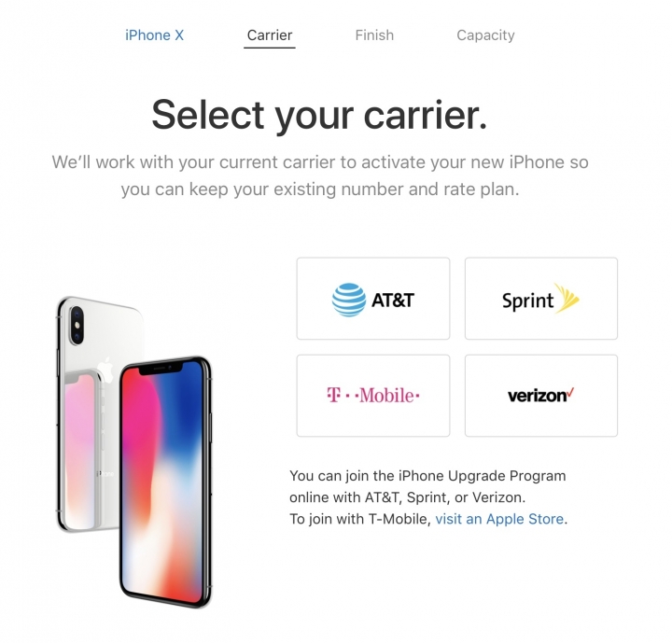
Task: Choose AT&T text as your carrier
Action: [x=393, y=301]
